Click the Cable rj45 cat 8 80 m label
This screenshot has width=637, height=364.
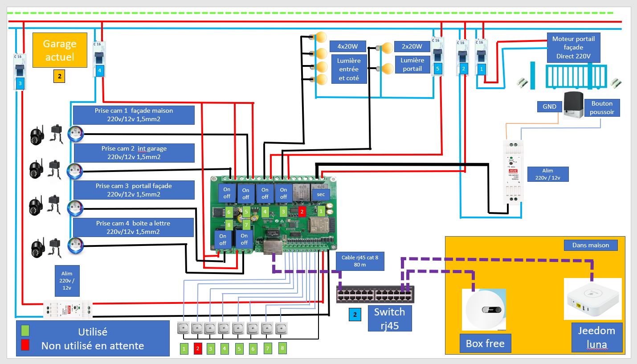[359, 261]
